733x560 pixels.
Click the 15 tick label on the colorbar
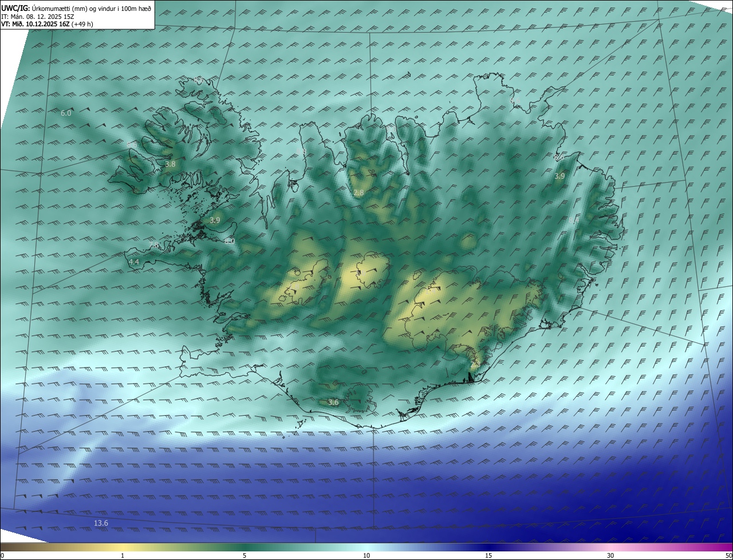(x=488, y=555)
